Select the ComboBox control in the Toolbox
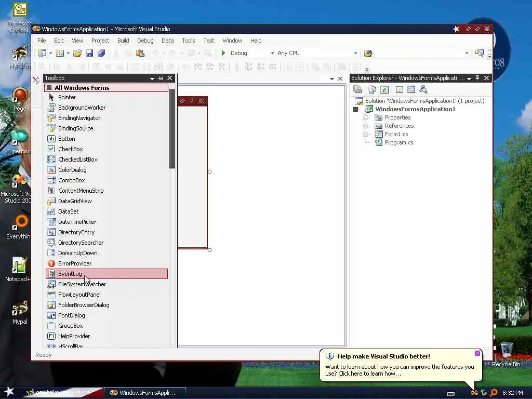 click(x=107, y=180)
